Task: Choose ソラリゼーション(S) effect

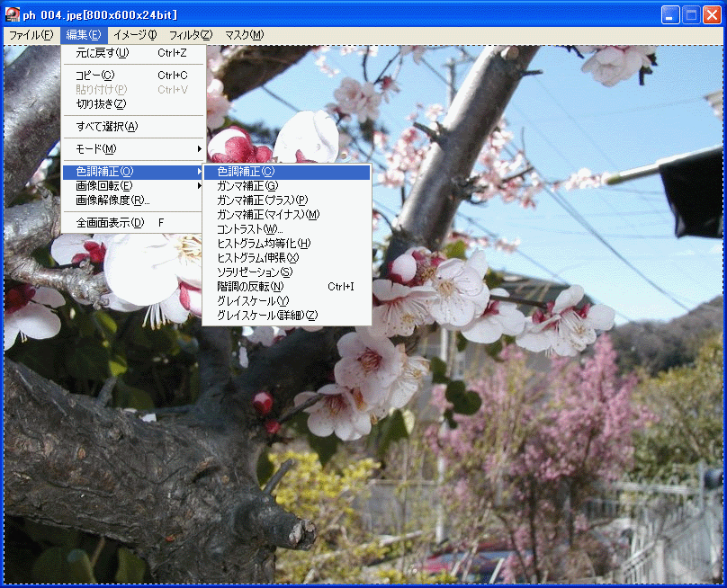Action: coord(287,272)
